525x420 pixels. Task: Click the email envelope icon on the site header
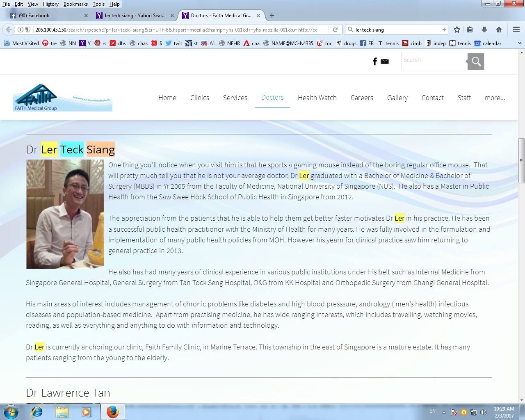point(385,62)
